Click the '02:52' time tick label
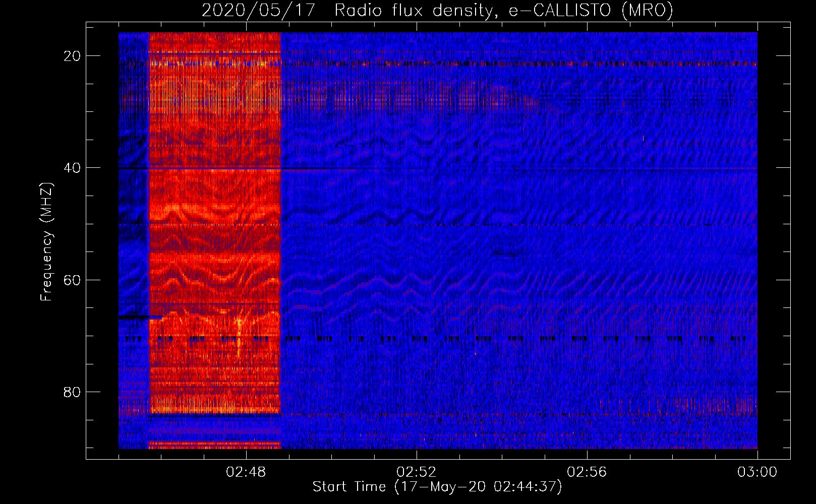The width and height of the screenshot is (816, 504). pos(417,472)
